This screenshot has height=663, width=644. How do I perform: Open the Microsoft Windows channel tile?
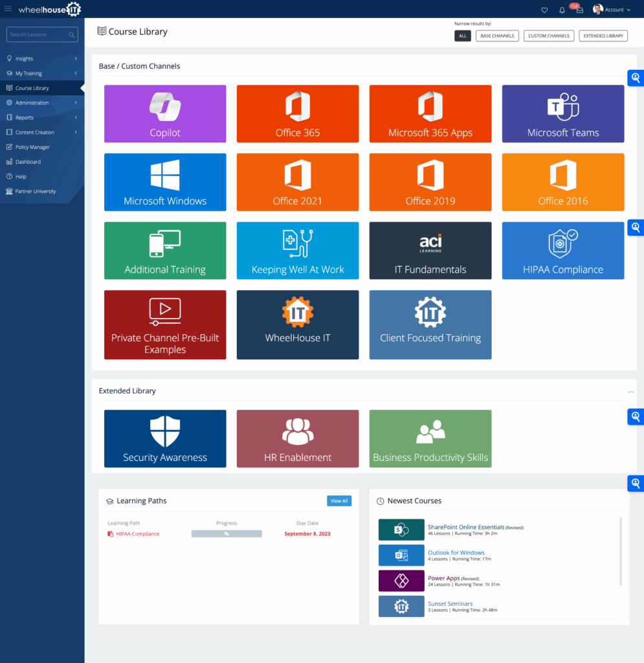click(165, 182)
